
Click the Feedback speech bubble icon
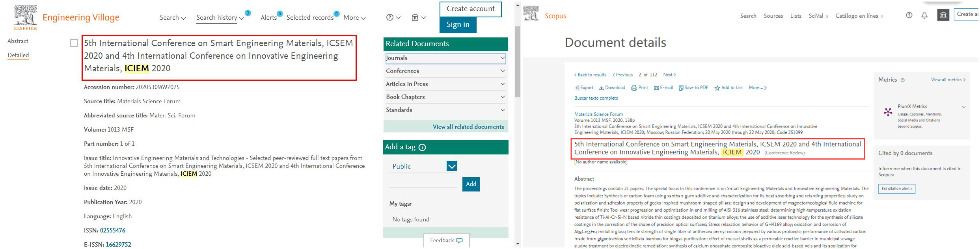coord(460,240)
